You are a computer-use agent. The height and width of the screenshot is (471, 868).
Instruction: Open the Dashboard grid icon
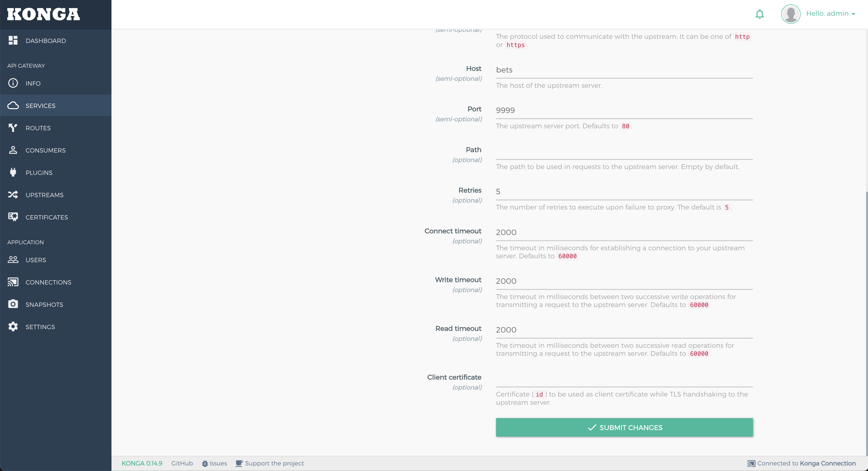[x=13, y=41]
